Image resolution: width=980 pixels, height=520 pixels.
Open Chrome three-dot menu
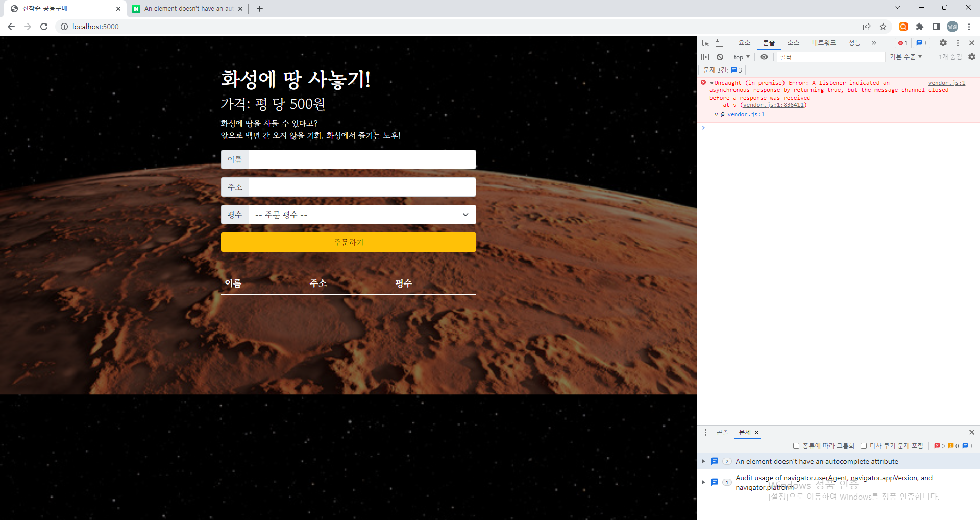[x=969, y=27]
